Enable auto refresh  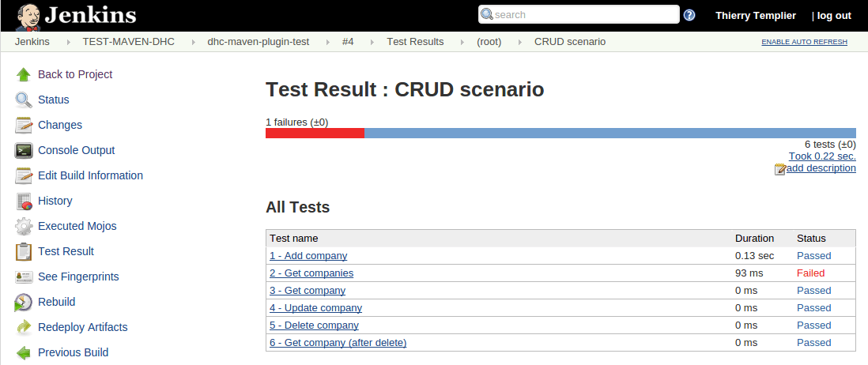(x=804, y=42)
